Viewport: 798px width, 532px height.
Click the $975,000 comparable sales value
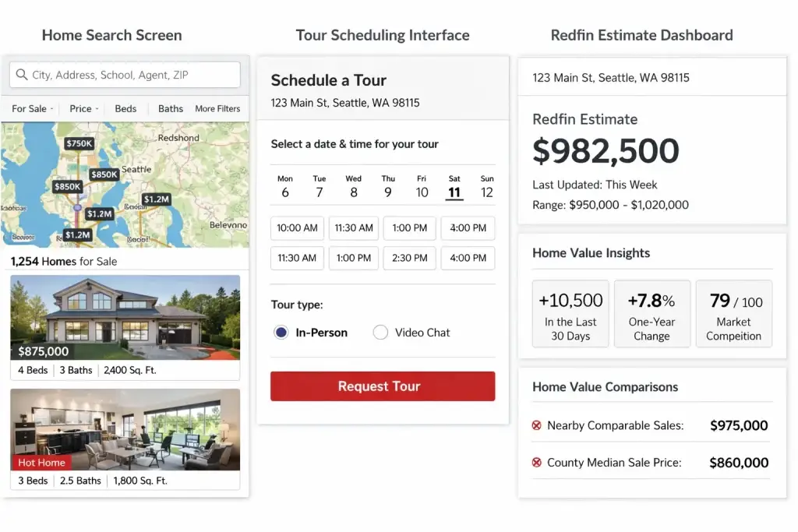pos(739,425)
